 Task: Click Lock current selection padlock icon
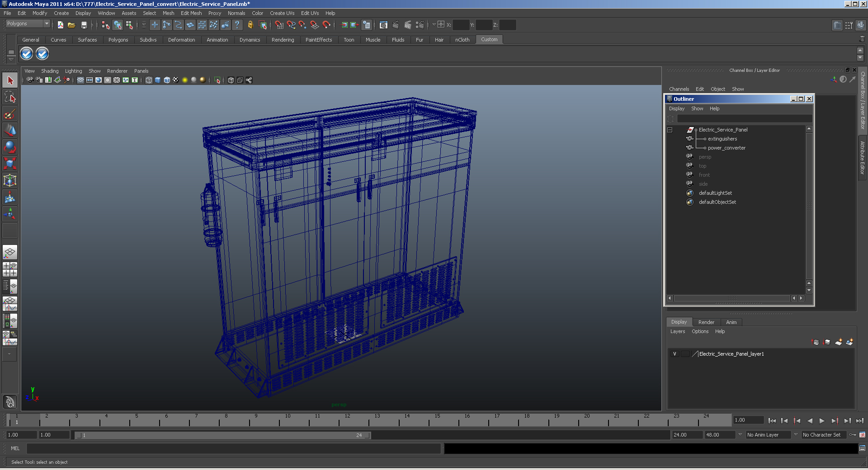250,25
